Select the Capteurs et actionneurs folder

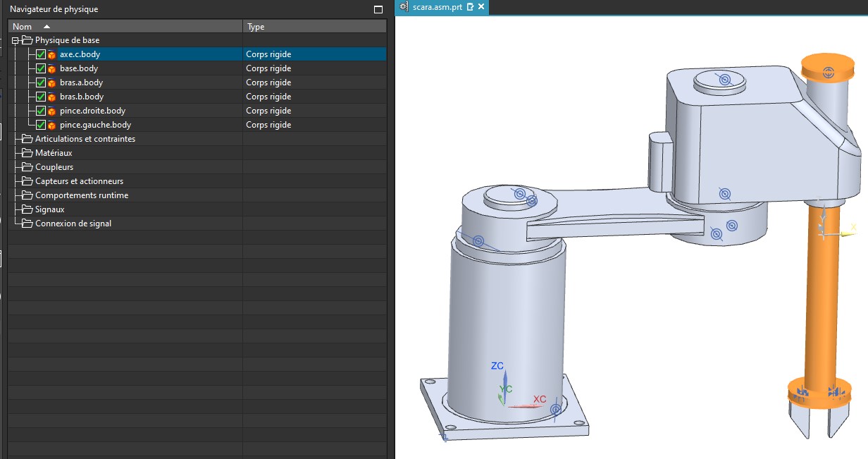click(79, 181)
